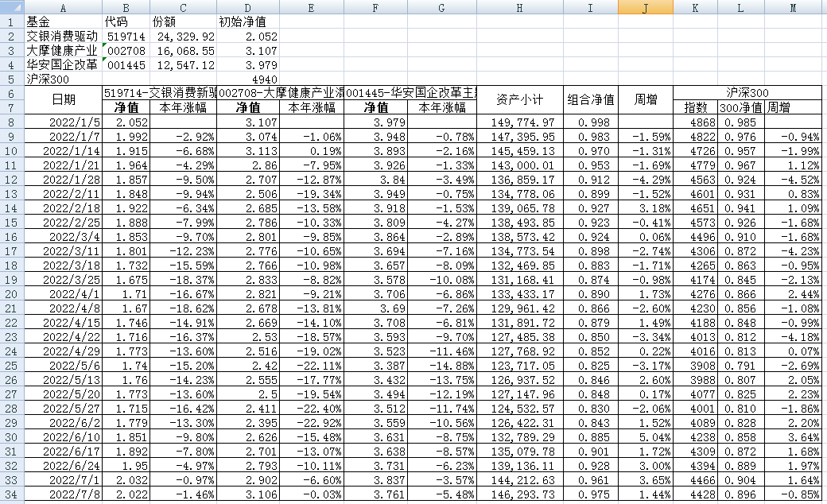
Task: Click weekly change -4.29% in column J
Action: tap(645, 179)
